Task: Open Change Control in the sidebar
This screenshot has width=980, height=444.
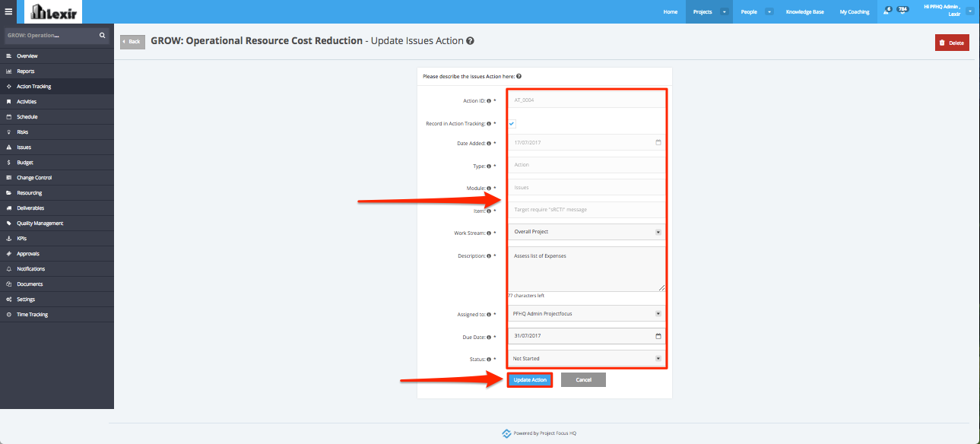Action: tap(57, 178)
